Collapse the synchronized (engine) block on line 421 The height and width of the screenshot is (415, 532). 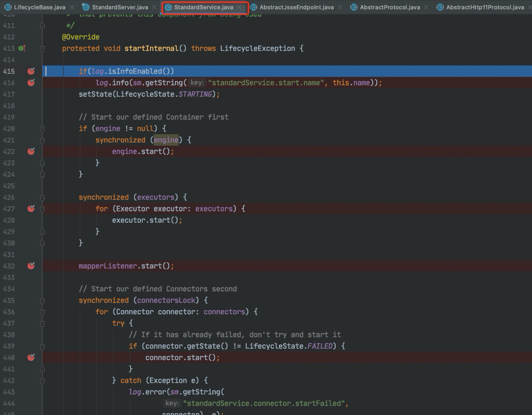pos(42,140)
